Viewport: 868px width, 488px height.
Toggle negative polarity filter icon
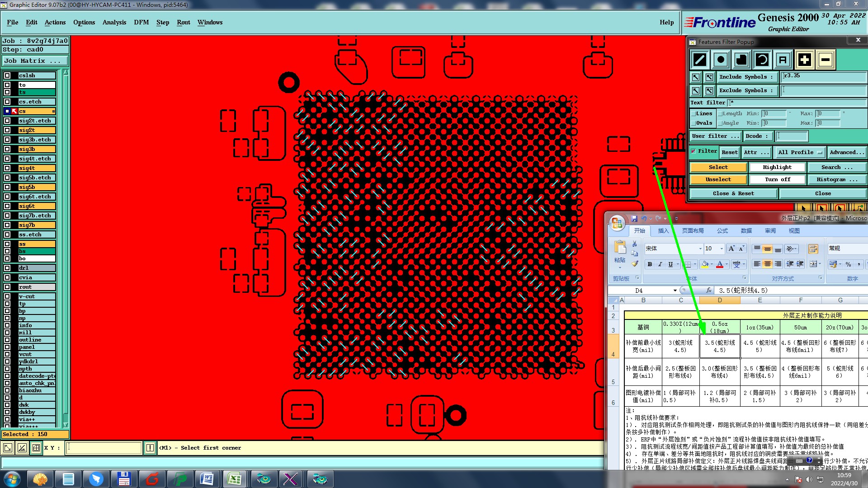825,60
